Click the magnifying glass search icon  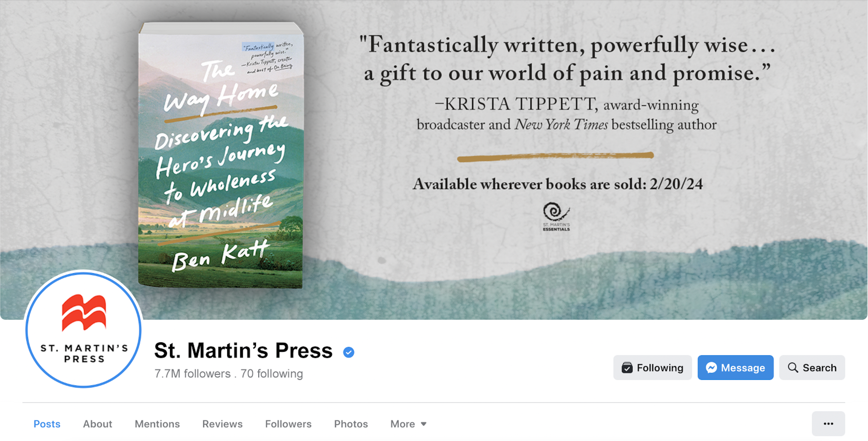point(793,368)
